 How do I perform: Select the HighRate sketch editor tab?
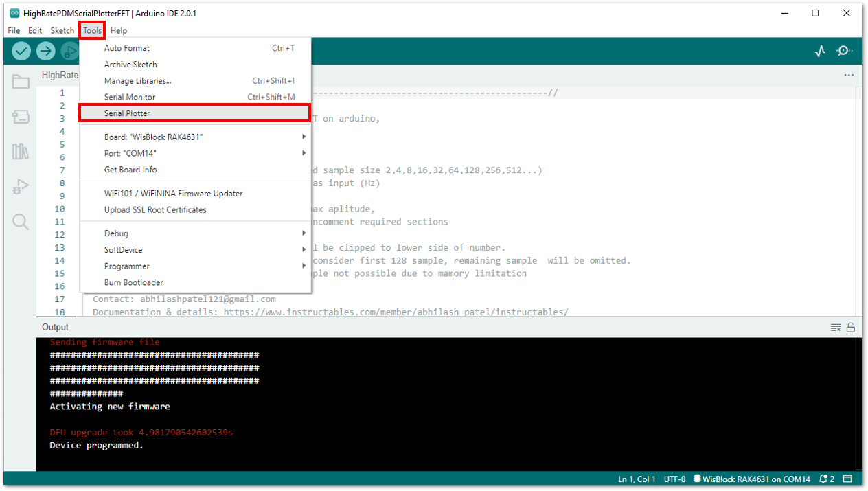coord(59,76)
